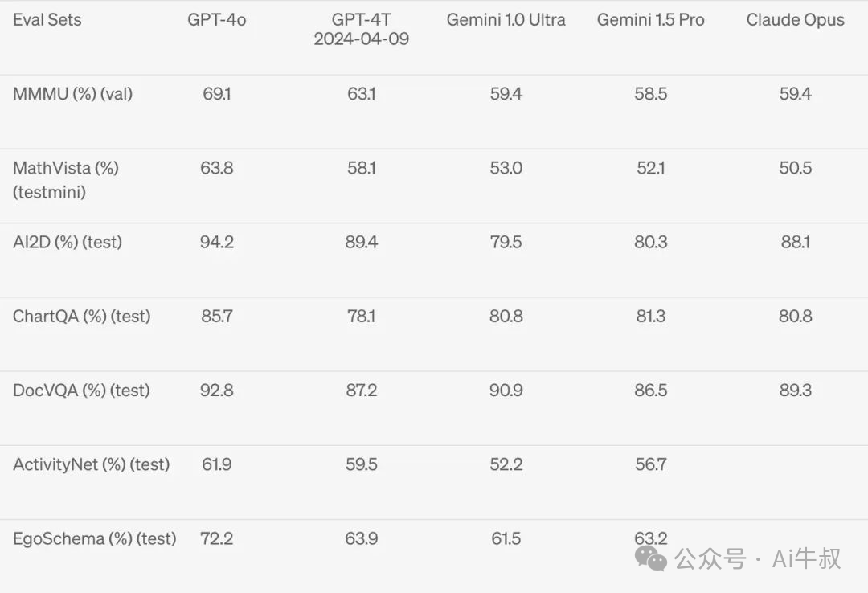Click the EgoSchema (%) (test) row label

pos(95,538)
